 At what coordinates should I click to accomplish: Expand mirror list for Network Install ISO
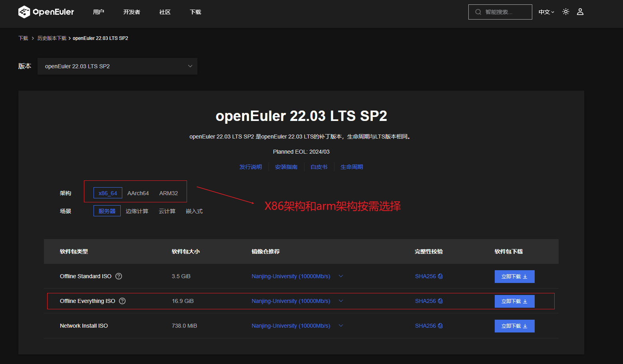(341, 326)
